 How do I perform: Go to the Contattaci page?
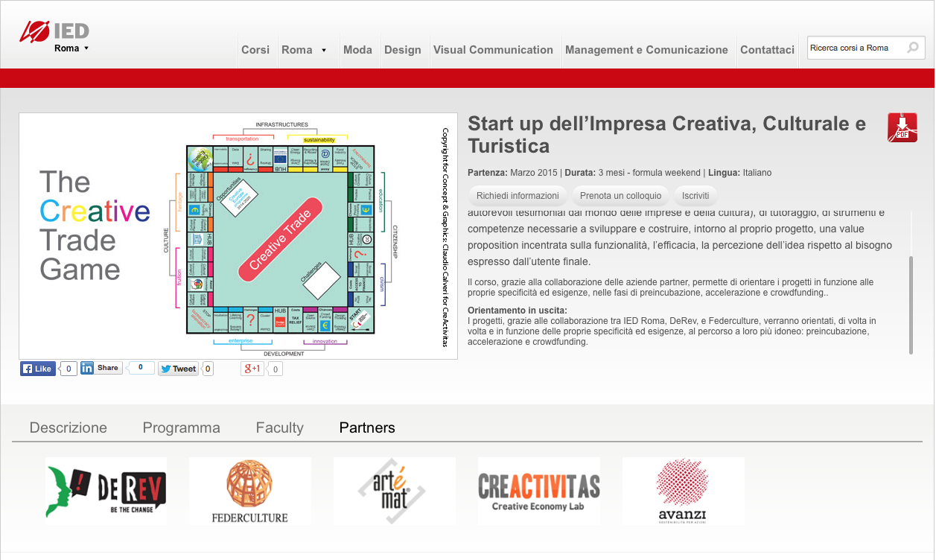pos(767,50)
